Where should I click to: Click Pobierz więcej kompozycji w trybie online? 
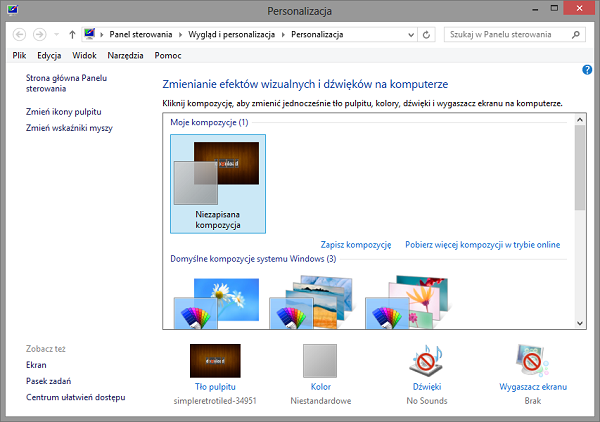(x=483, y=244)
